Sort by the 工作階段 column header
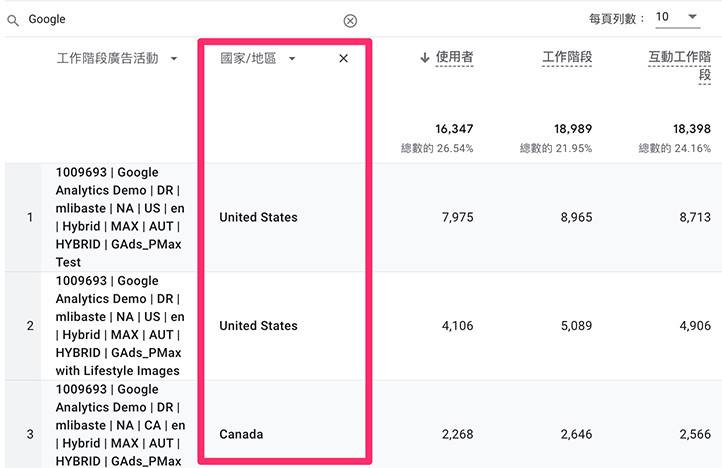 (567, 58)
